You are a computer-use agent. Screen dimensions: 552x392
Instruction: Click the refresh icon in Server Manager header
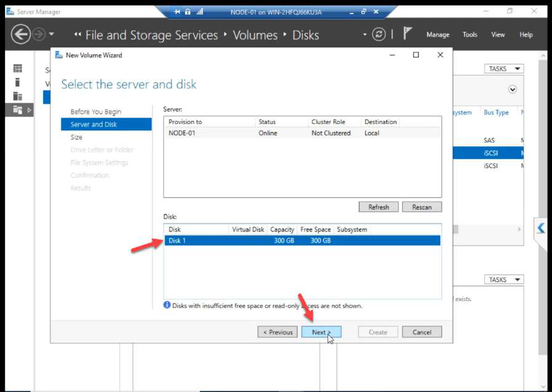point(379,34)
